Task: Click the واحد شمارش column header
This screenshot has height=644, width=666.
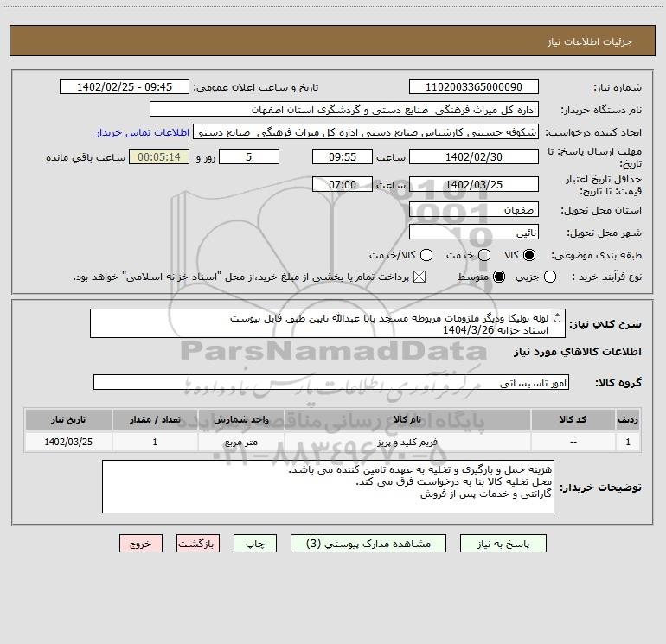Action: [x=240, y=419]
